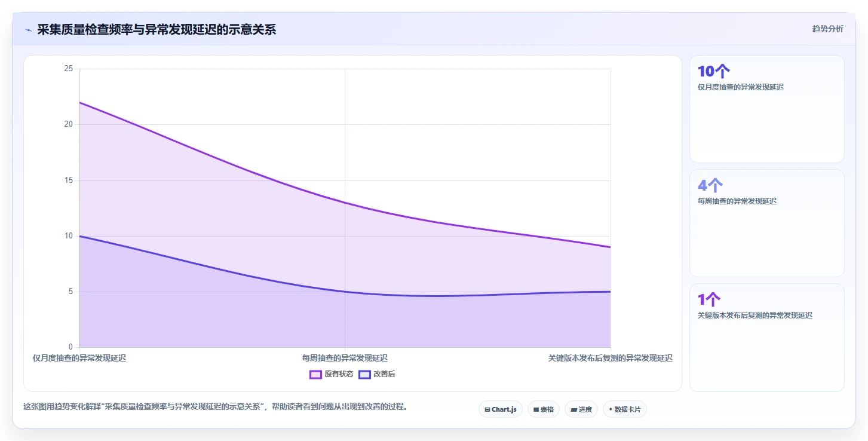Click the trend icon beside the title
This screenshot has height=441, width=868.
[28, 30]
